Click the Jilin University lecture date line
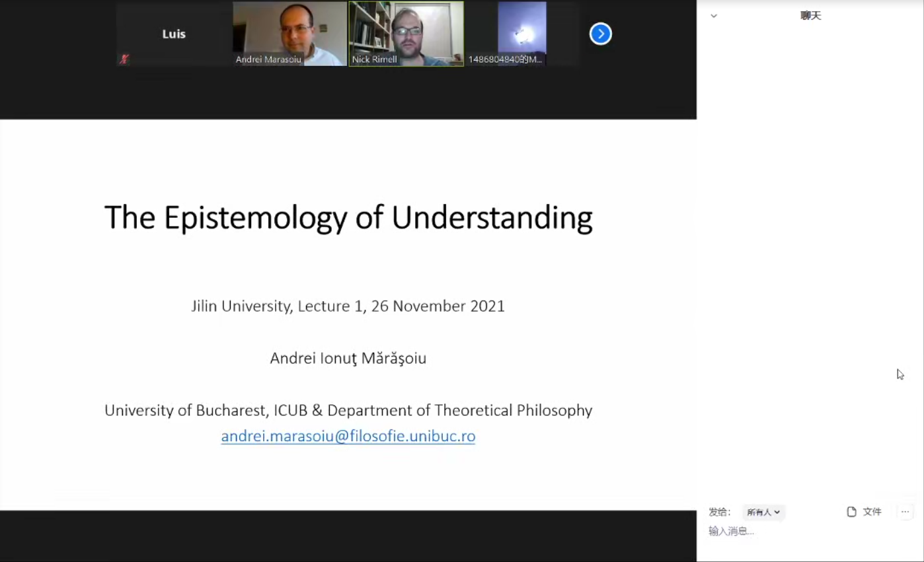This screenshot has width=924, height=562. 348,306
